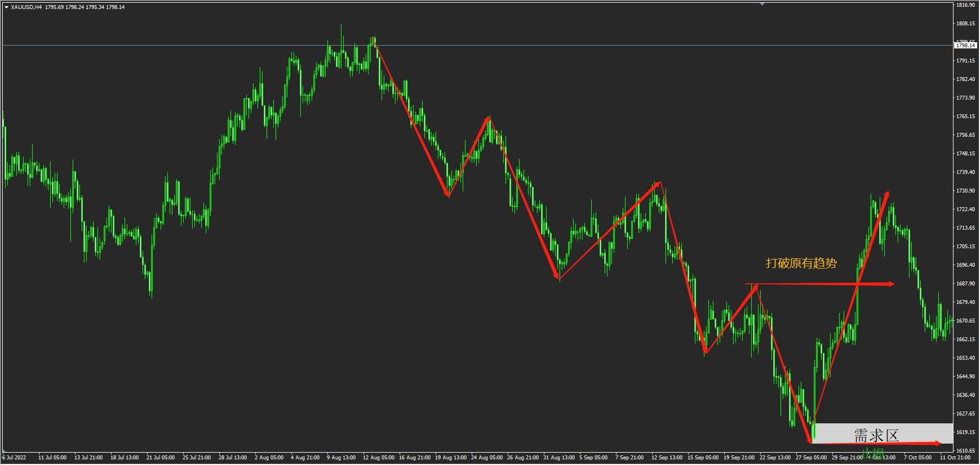Click the 1610.65 price scale label

point(966,451)
